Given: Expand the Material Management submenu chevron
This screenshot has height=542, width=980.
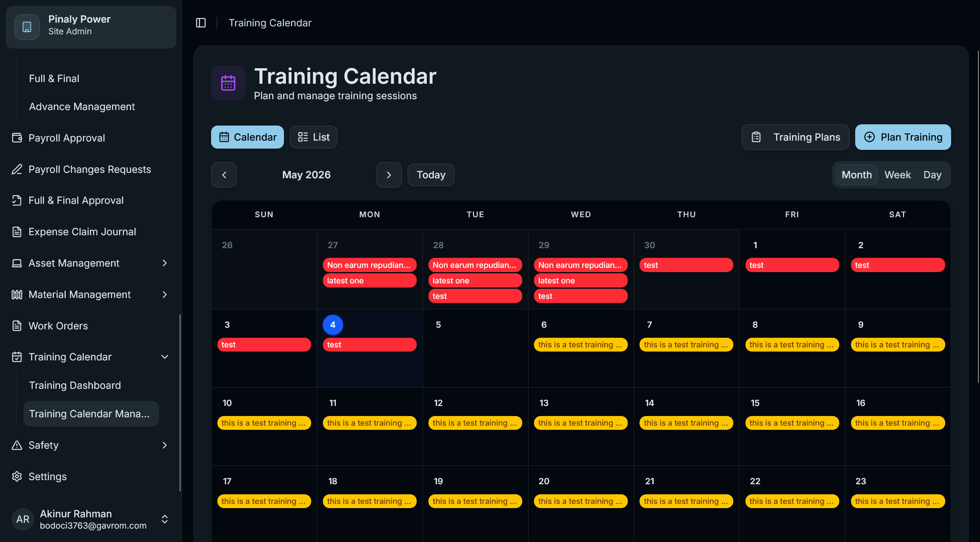Looking at the screenshot, I should tap(165, 295).
